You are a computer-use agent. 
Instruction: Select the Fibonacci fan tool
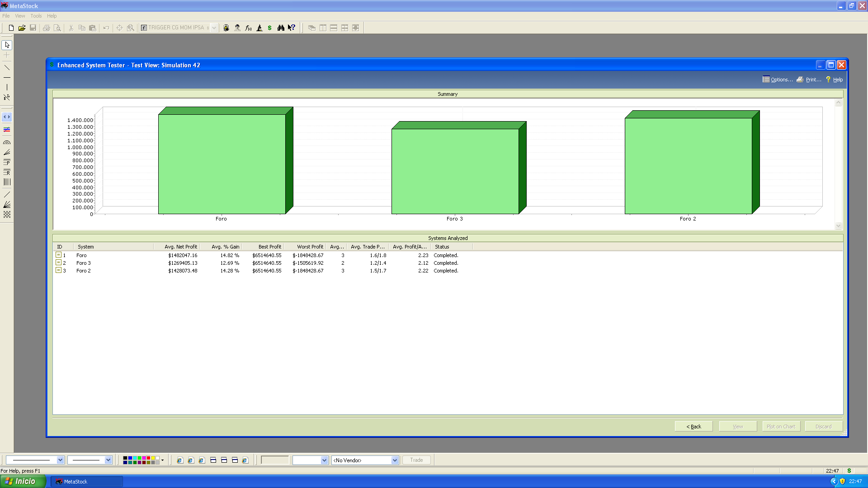click(x=7, y=152)
